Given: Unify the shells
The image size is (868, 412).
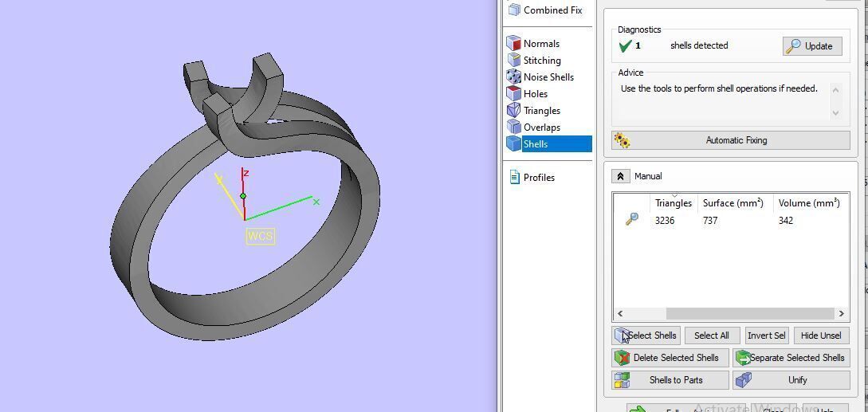Looking at the screenshot, I should click(791, 380).
